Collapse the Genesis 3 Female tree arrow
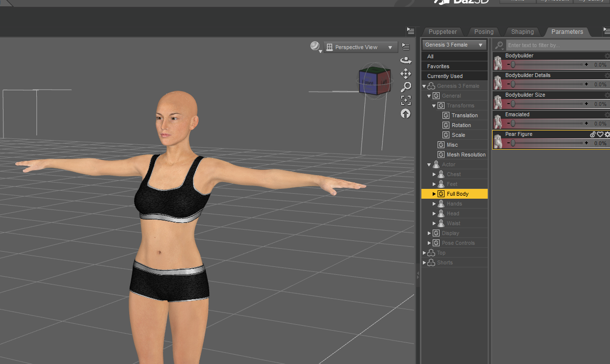This screenshot has width=610, height=364. 424,86
